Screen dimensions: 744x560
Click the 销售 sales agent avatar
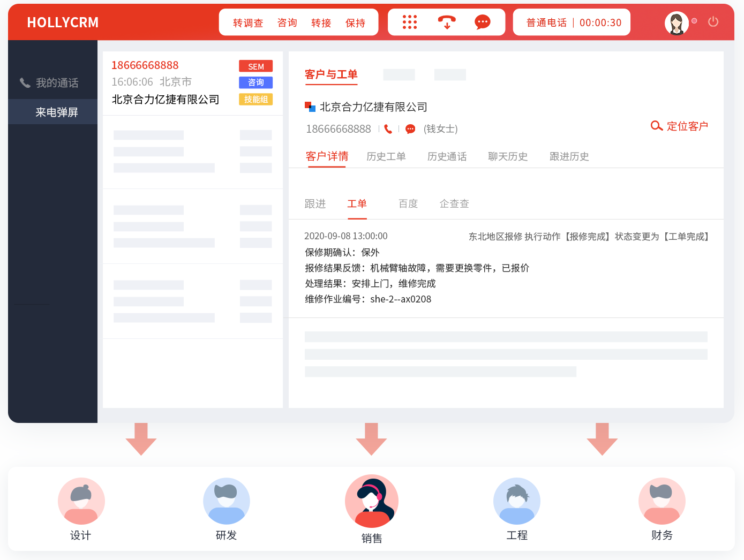pyautogui.click(x=371, y=501)
